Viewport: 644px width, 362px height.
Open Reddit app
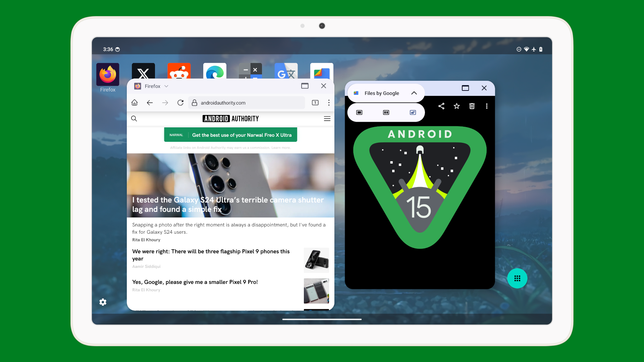click(179, 74)
